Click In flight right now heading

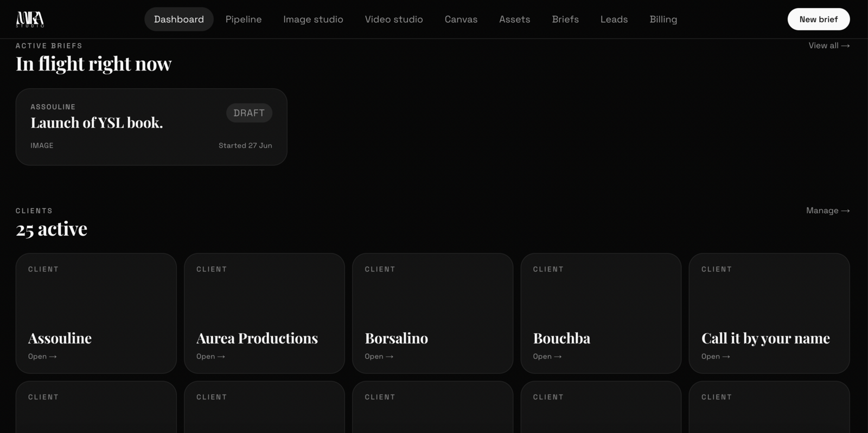(94, 64)
